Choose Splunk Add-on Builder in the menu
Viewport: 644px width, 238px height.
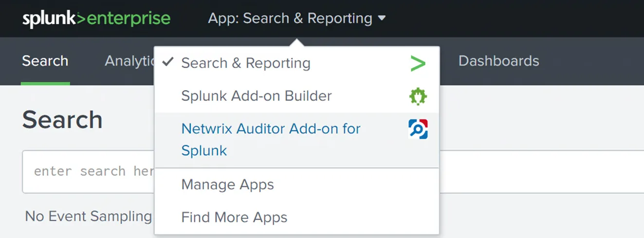point(297,96)
